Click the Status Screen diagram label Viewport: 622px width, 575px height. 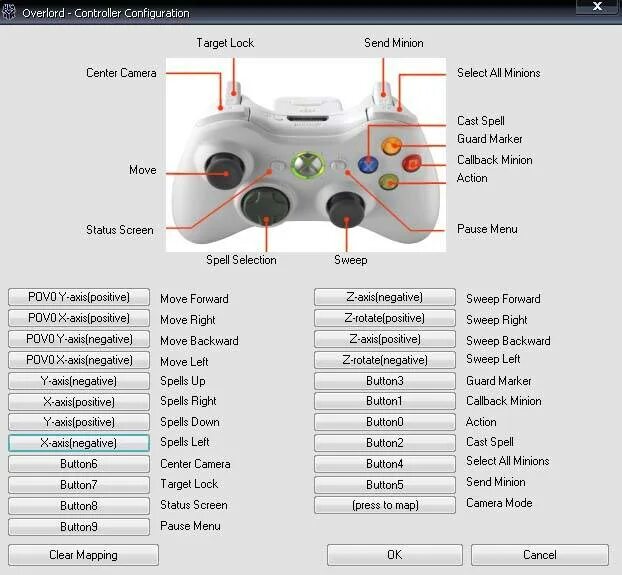coord(120,230)
